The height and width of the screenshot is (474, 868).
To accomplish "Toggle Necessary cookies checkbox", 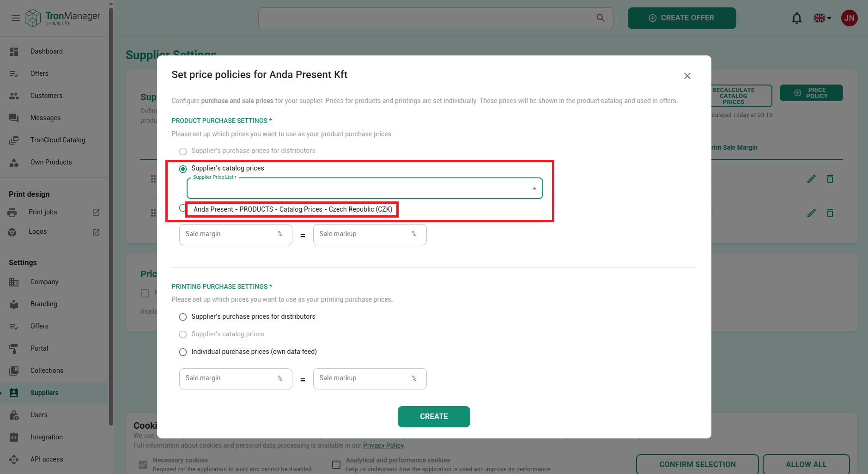I will tap(143, 465).
